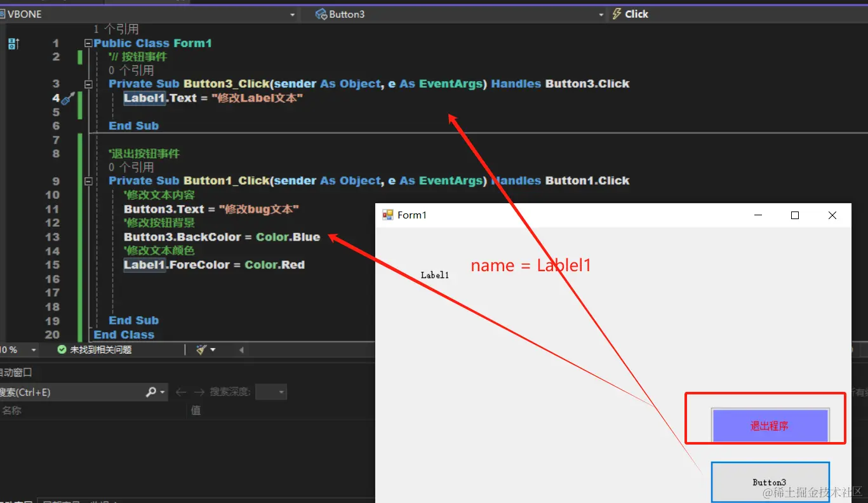868x503 pixels.
Task: Click line number 7 in the editor gutter
Action: 55,140
